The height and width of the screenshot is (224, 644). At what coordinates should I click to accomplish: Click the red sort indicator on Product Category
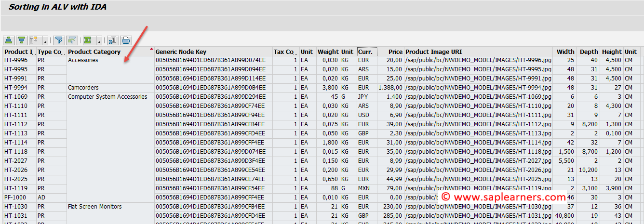click(x=152, y=49)
